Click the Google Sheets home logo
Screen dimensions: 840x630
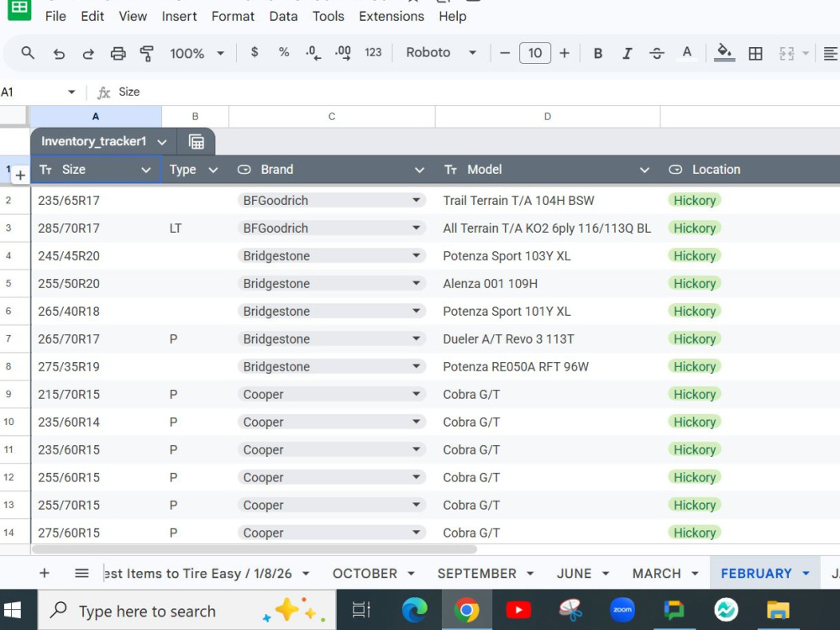tap(19, 8)
